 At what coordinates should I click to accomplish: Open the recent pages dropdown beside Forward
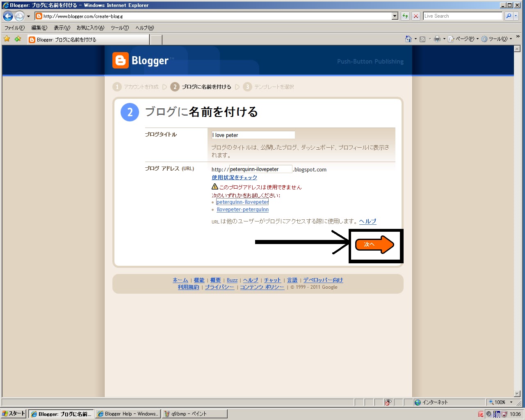tap(28, 16)
